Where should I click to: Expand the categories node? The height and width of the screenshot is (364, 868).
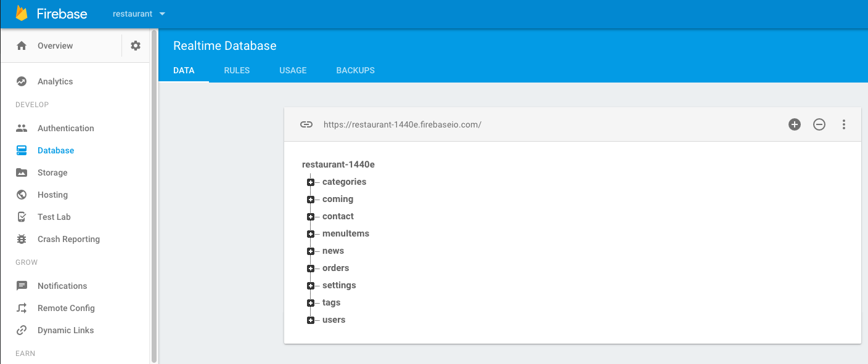click(x=311, y=182)
